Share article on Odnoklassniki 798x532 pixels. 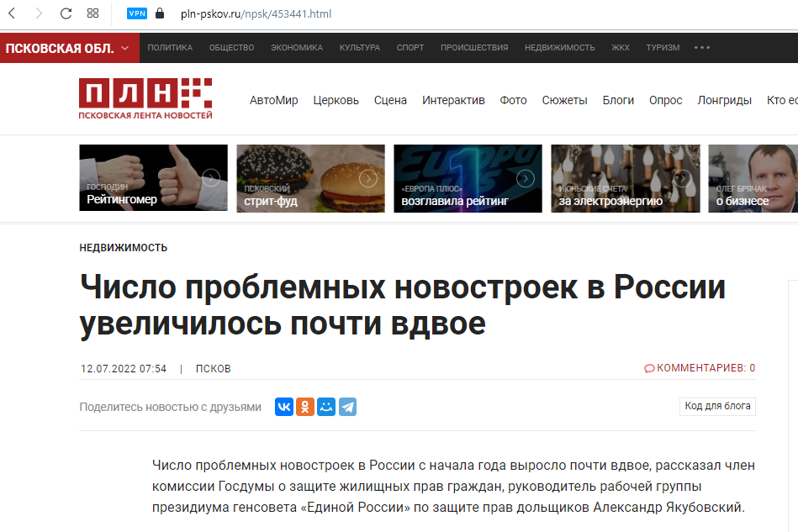coord(305,407)
